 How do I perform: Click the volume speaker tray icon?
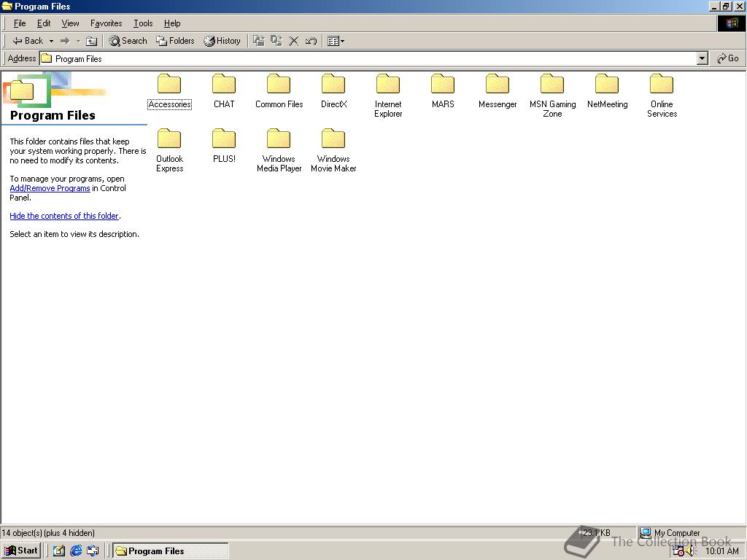click(x=692, y=551)
